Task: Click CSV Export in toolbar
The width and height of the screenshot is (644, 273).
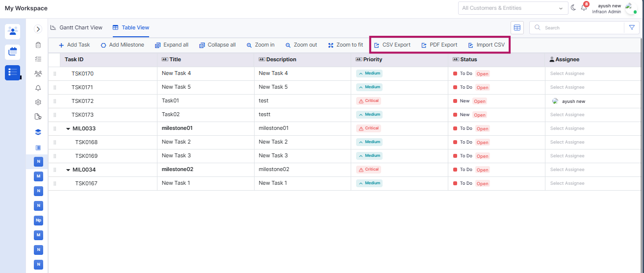Action: (392, 45)
